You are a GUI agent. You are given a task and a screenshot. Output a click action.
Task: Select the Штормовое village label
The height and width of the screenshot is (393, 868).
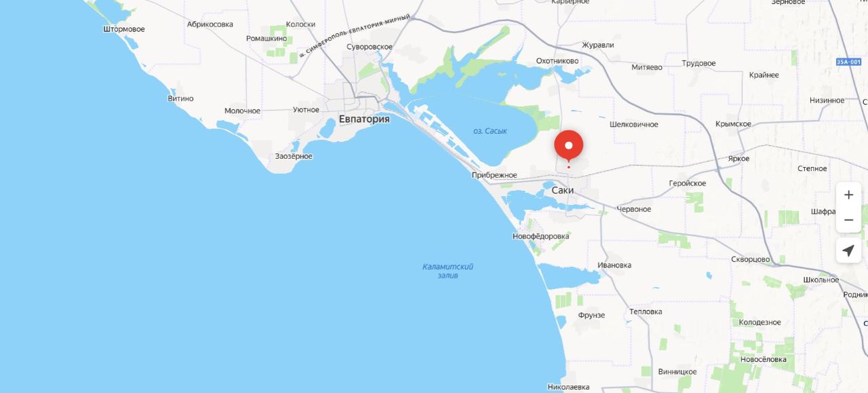click(124, 29)
